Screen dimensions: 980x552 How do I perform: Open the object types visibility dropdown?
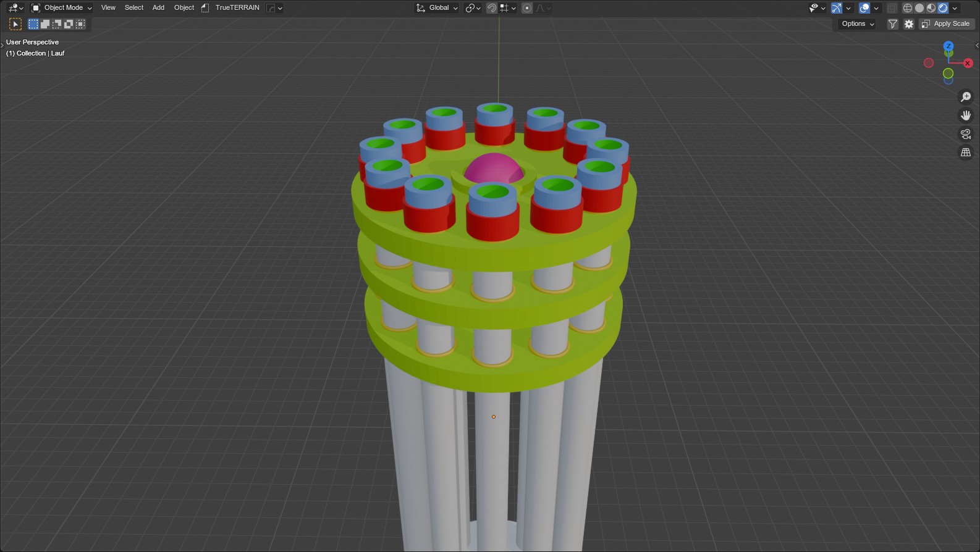coord(817,8)
